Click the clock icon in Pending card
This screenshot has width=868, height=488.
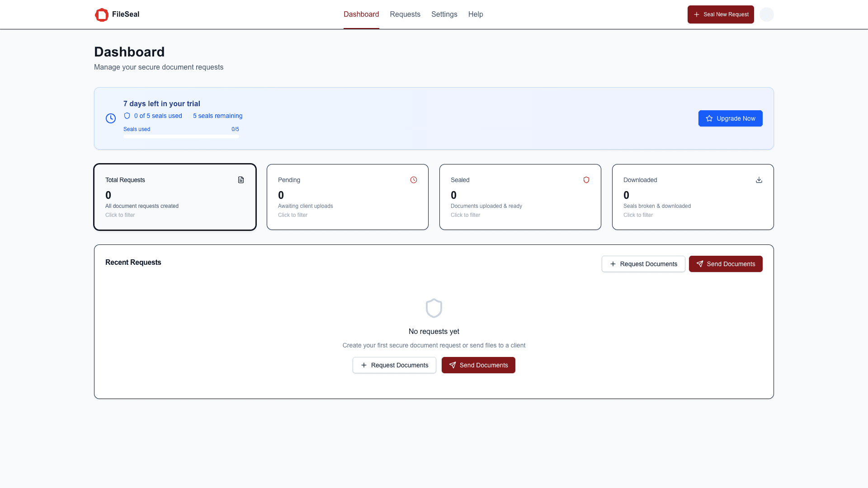(x=414, y=180)
